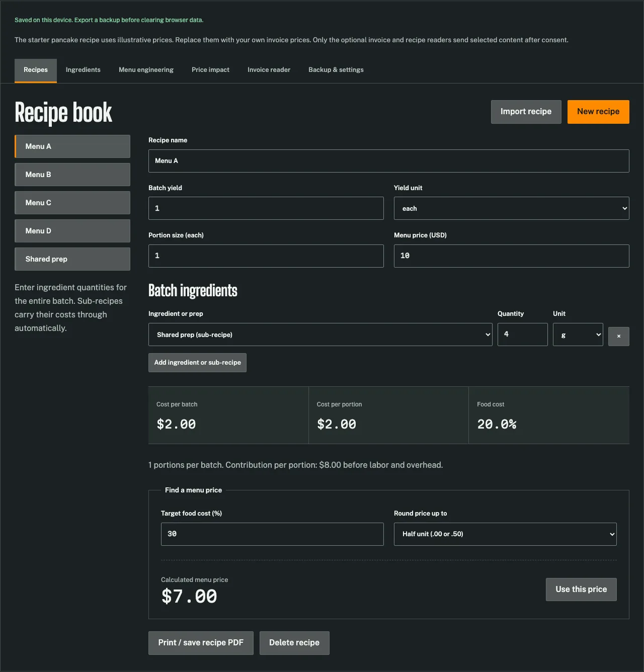Add ingredient or sub-recipe
The width and height of the screenshot is (644, 672).
[197, 363]
